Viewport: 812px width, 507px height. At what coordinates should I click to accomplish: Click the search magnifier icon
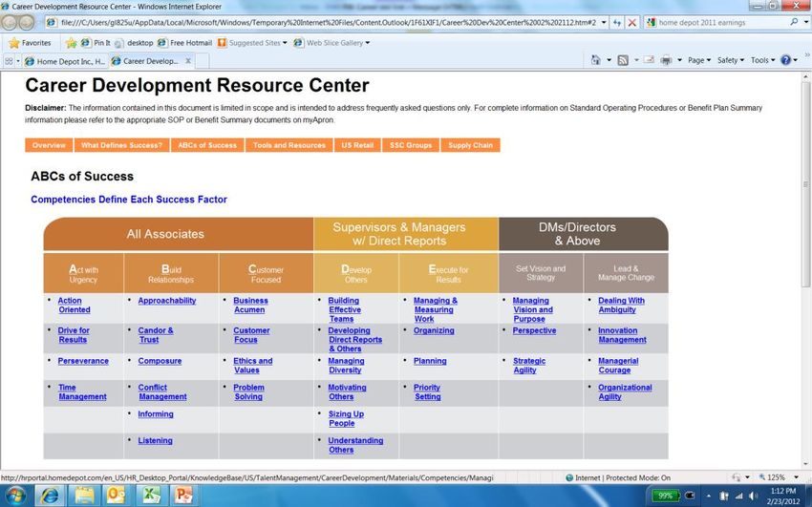point(794,22)
